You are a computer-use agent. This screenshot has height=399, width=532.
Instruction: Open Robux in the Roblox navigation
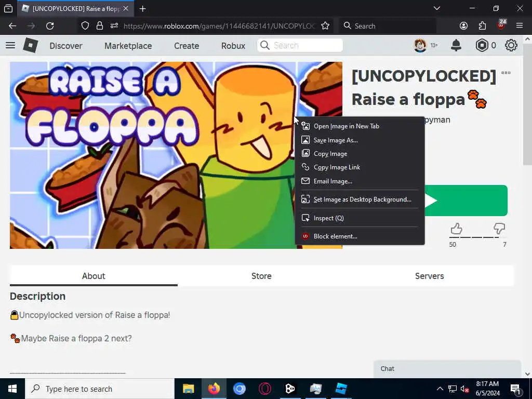(233, 46)
